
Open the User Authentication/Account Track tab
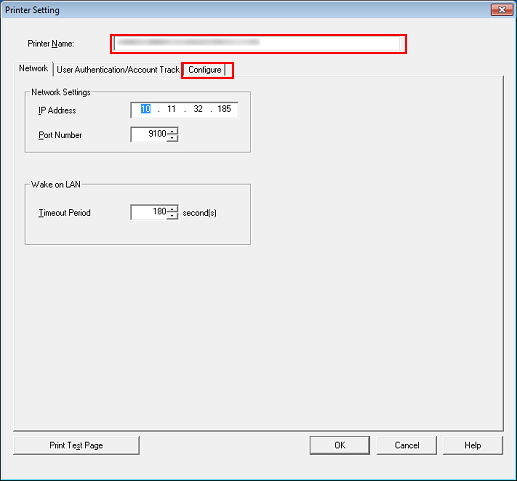coord(118,70)
